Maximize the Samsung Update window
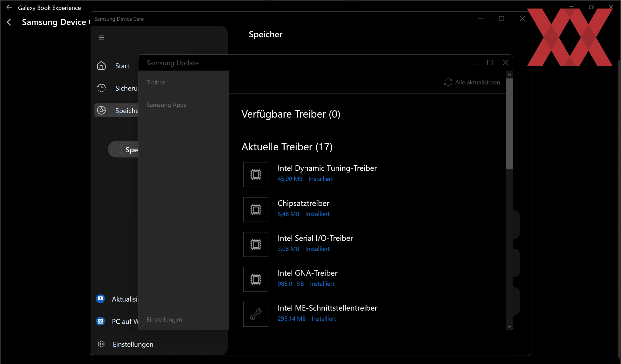This screenshot has width=621, height=364. (x=490, y=63)
